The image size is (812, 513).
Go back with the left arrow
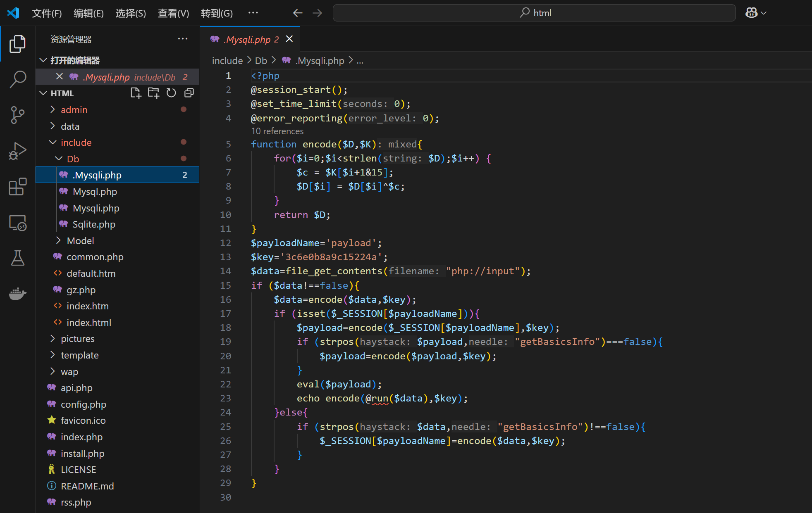[298, 13]
